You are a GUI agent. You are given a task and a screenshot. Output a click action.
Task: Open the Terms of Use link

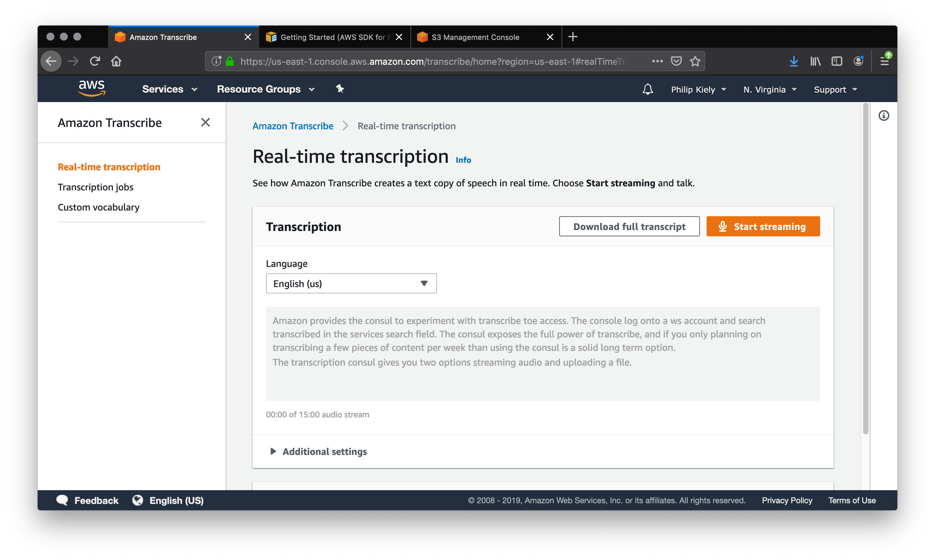coord(852,500)
